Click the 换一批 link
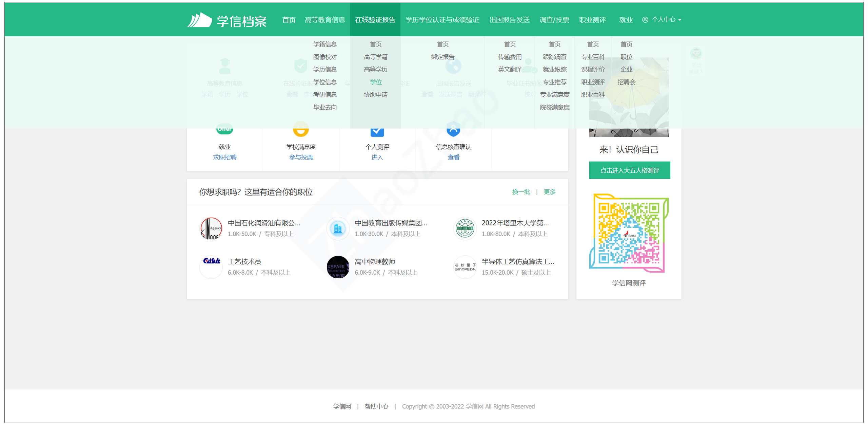This screenshot has height=425, width=868. (x=520, y=192)
